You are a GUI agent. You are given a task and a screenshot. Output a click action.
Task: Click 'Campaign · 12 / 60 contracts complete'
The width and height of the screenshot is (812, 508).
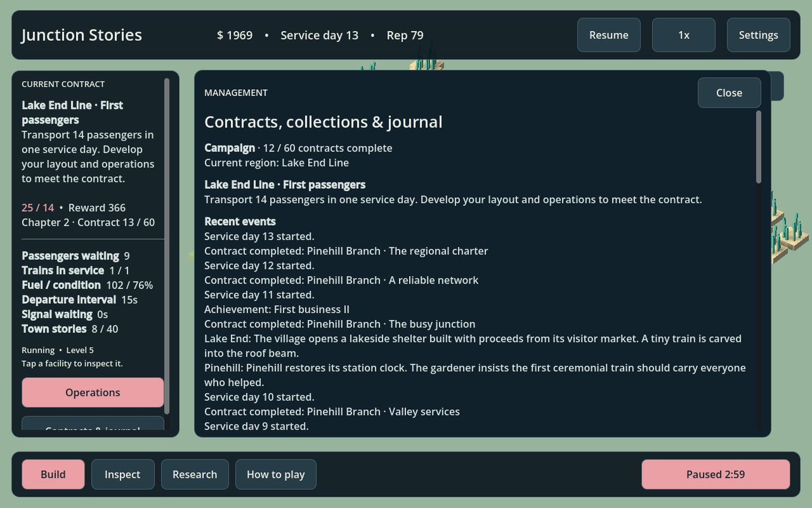[298, 148]
